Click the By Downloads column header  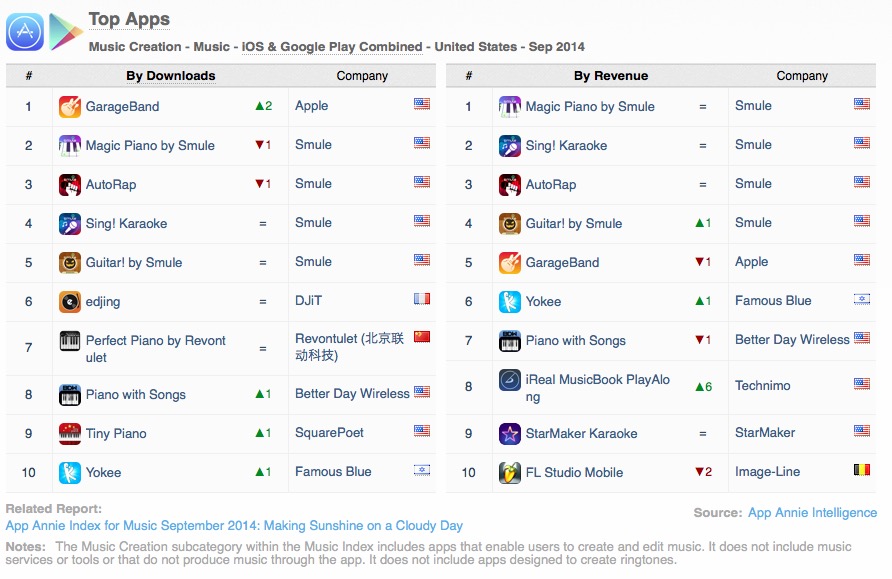171,76
